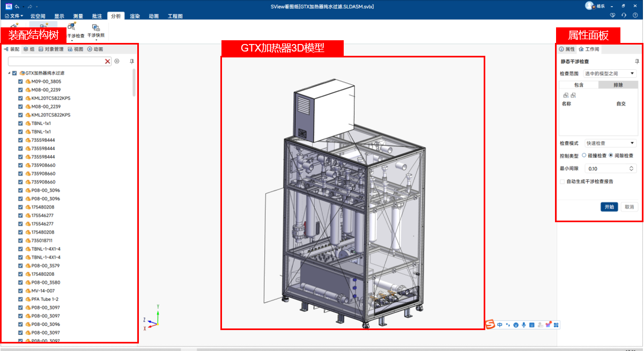Click the IME soft keyboard icon
Viewport: 644px width, 351px height.
pos(532,325)
